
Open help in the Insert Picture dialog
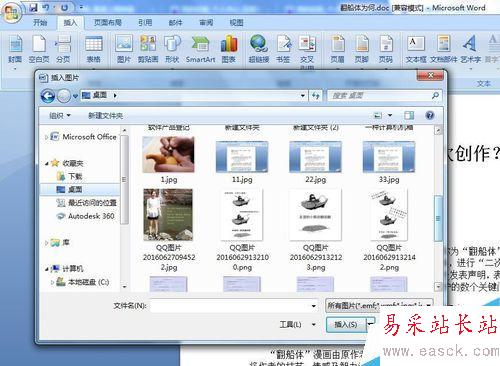[430, 115]
